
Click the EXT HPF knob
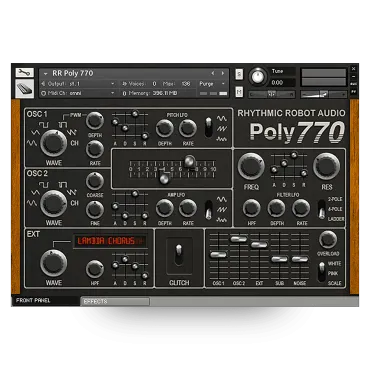(x=95, y=269)
